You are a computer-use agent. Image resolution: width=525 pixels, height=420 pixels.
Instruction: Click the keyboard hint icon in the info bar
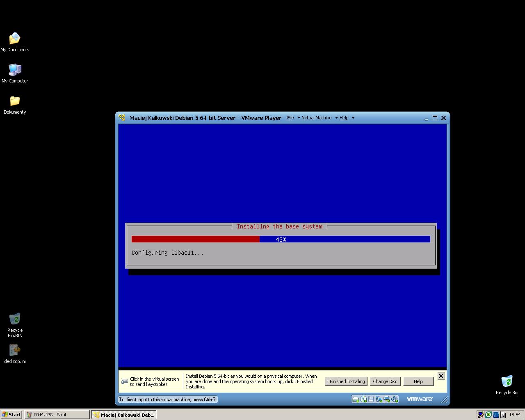[x=125, y=381]
